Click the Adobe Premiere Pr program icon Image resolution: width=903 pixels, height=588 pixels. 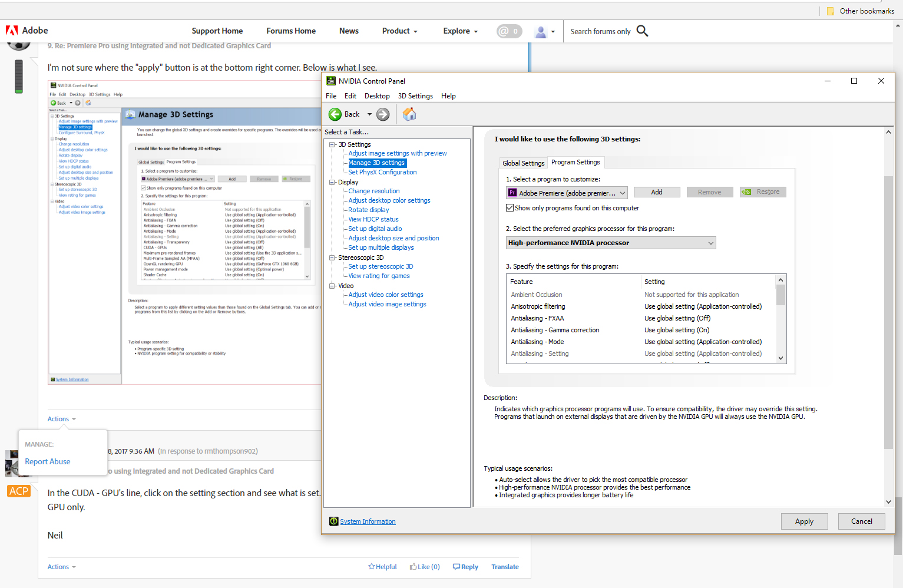[512, 193]
